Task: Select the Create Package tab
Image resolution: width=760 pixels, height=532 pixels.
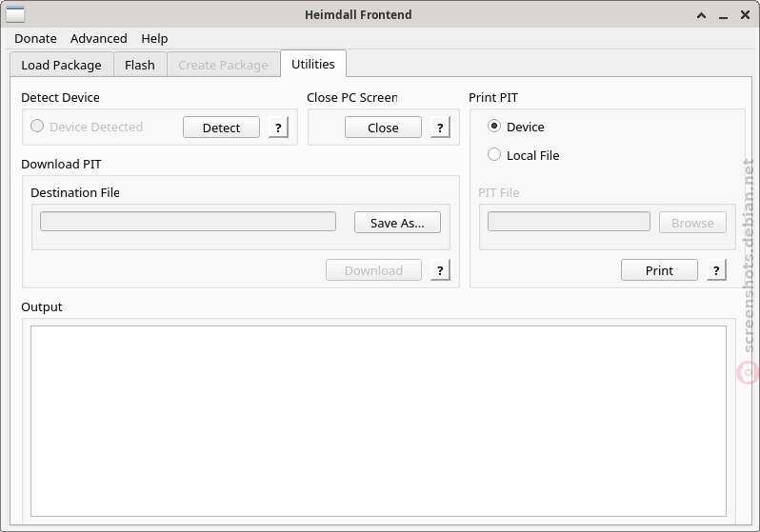Action: 224,65
